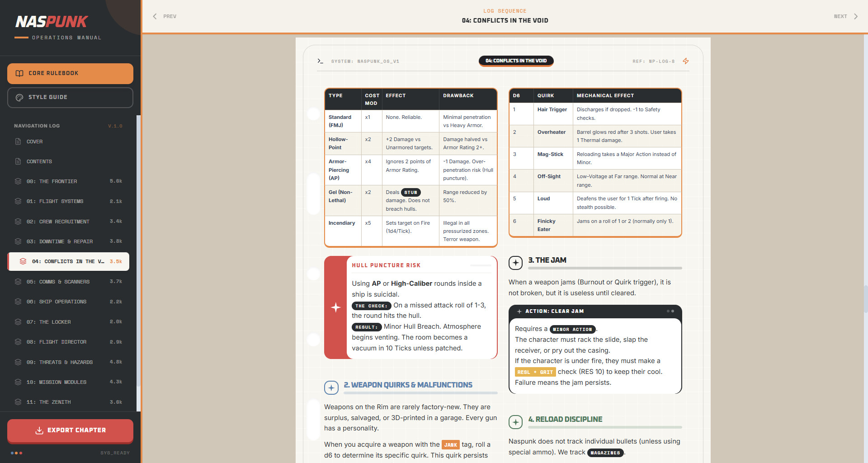Click the NASPUNK logo
Image resolution: width=868 pixels, height=463 pixels.
tap(52, 22)
